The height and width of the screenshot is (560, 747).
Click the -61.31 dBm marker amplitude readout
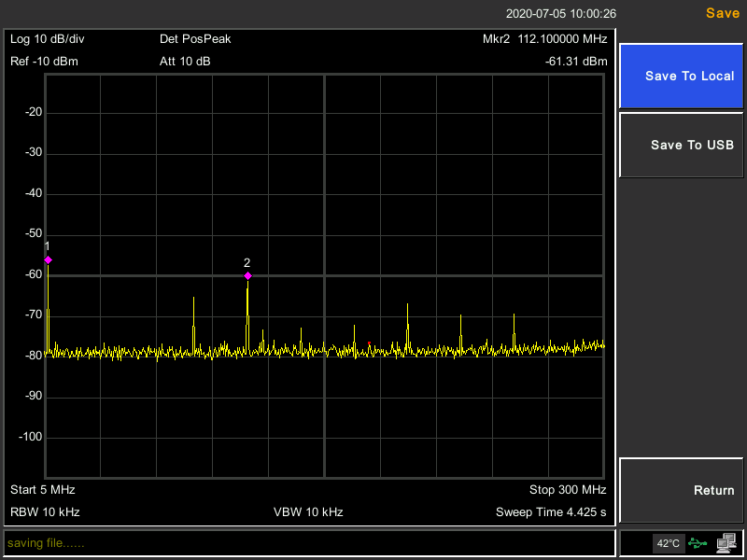pos(576,62)
